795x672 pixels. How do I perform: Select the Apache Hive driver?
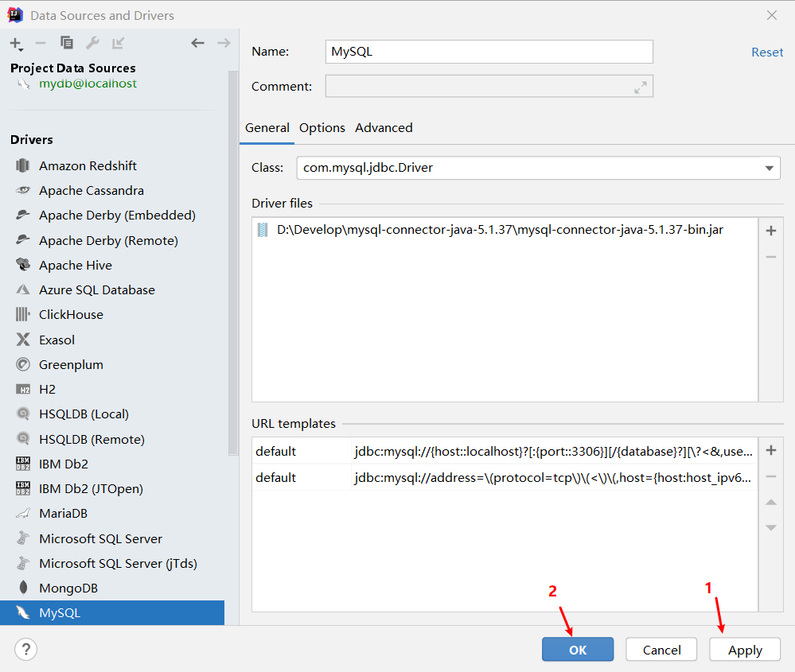[112, 265]
